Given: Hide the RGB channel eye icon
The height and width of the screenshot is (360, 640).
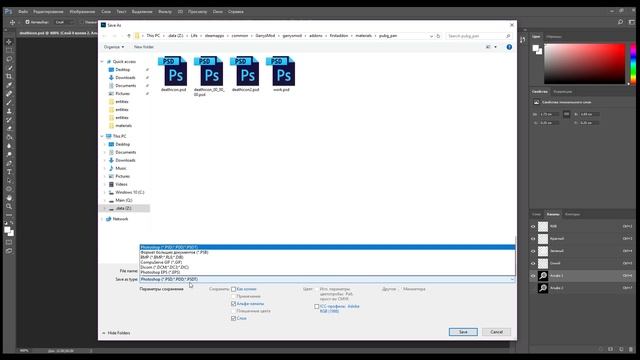Looking at the screenshot, I should pos(533,227).
